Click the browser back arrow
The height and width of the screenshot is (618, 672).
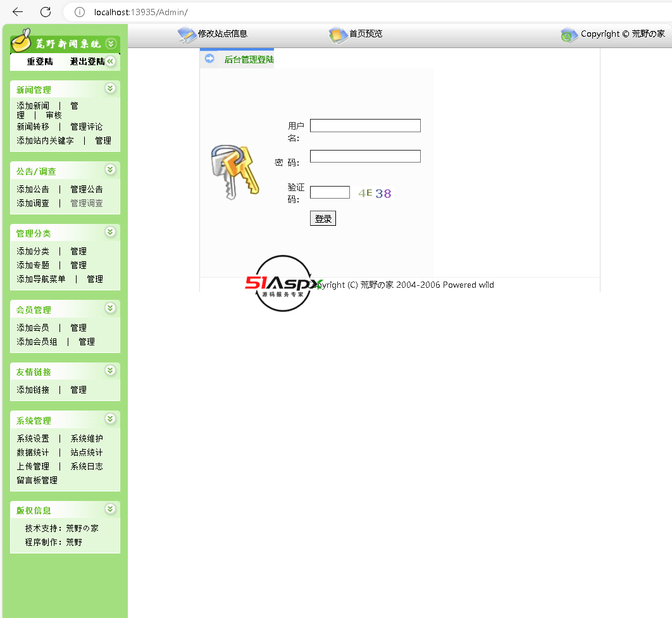[x=18, y=12]
